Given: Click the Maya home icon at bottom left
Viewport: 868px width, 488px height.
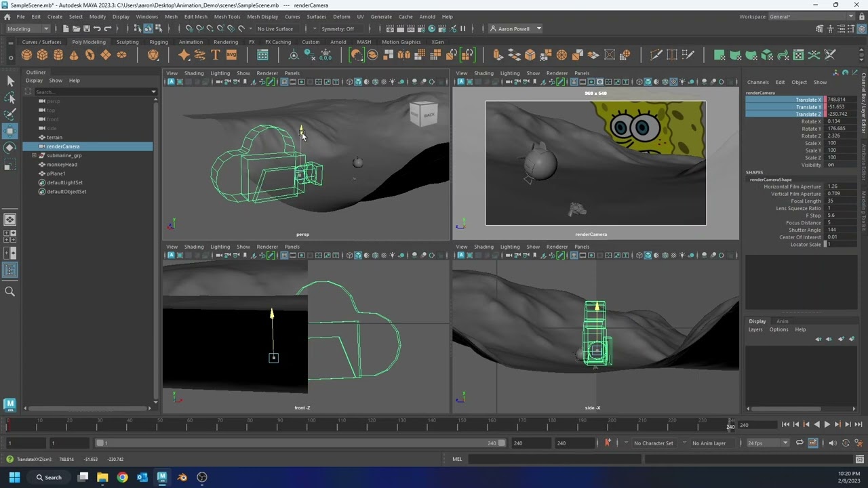Looking at the screenshot, I should click(x=9, y=405).
